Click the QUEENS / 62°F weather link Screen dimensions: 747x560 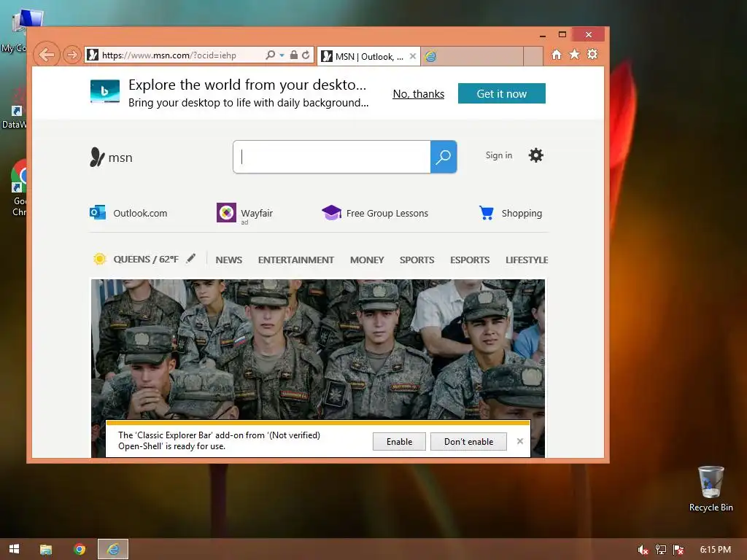coord(146,260)
